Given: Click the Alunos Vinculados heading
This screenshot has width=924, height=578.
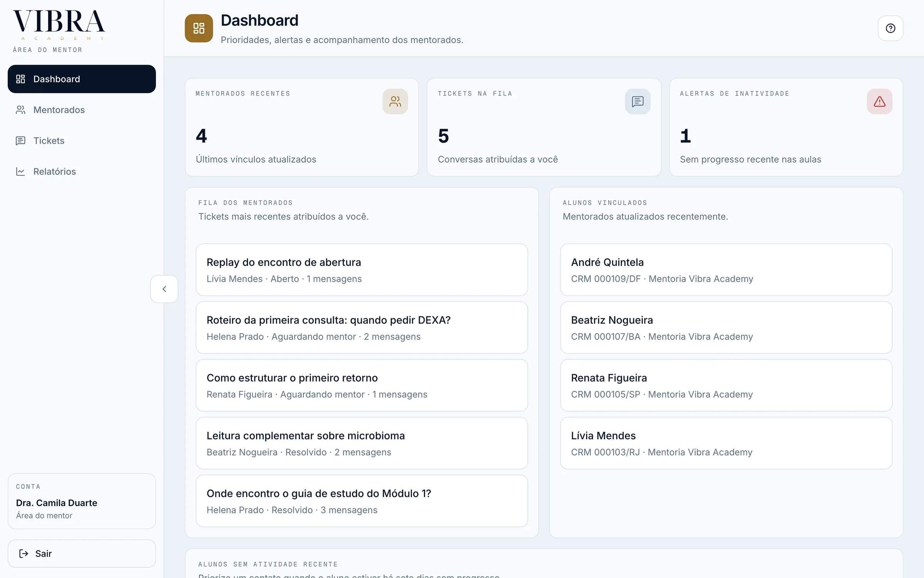Looking at the screenshot, I should [x=605, y=203].
